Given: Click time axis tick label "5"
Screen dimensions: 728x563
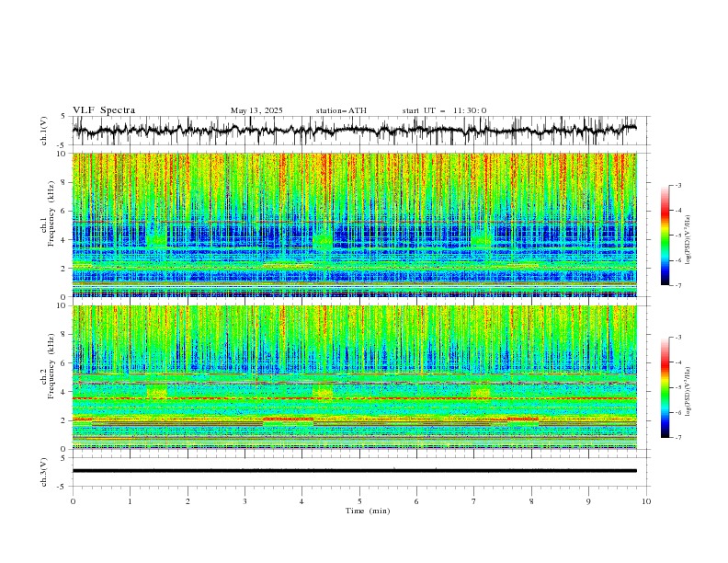Looking at the screenshot, I should click(x=359, y=501).
